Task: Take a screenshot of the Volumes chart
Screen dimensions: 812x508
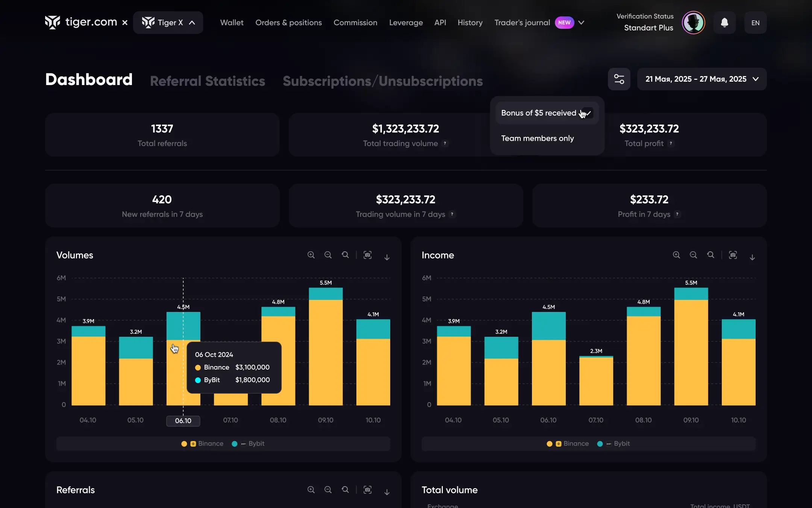Action: point(368,255)
